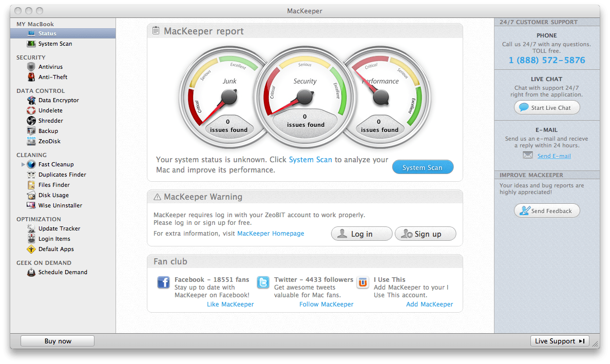Click the support phone number 1 (888) 572-5876
This screenshot has height=364, width=610.
547,60
